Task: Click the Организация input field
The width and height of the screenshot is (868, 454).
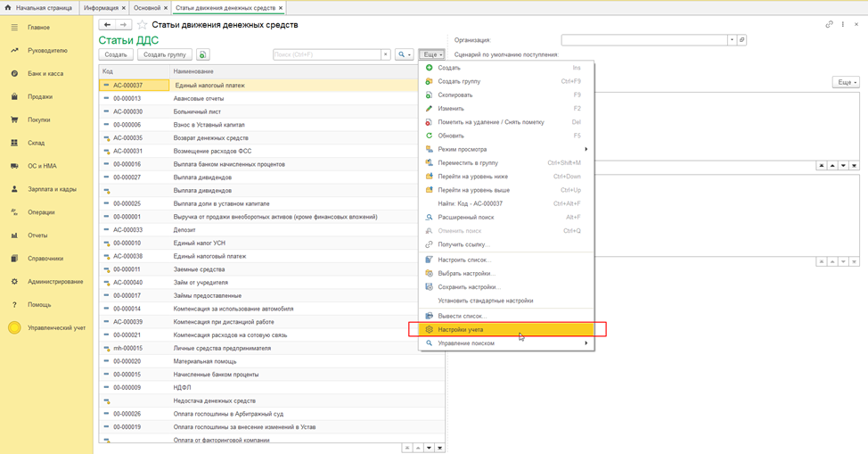Action: point(644,40)
